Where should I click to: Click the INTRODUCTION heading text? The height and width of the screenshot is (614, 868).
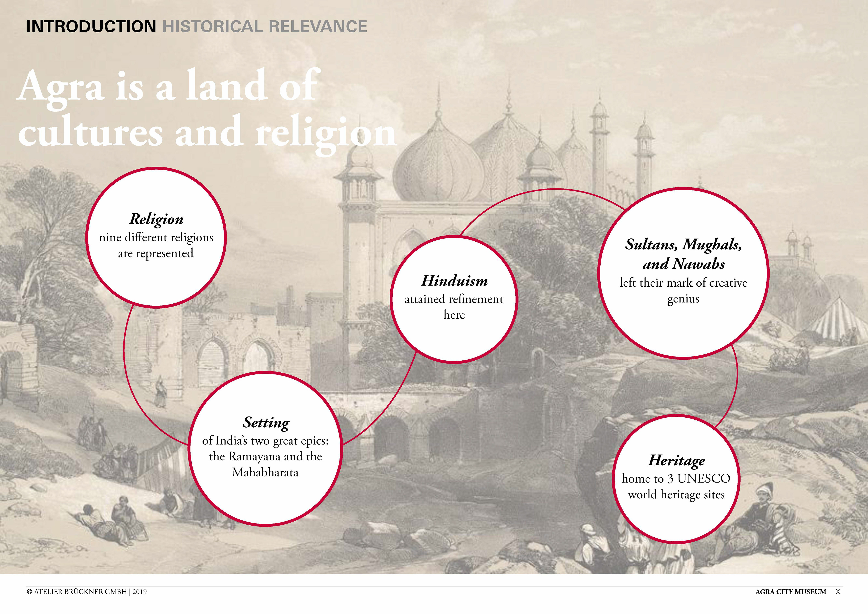tap(91, 26)
